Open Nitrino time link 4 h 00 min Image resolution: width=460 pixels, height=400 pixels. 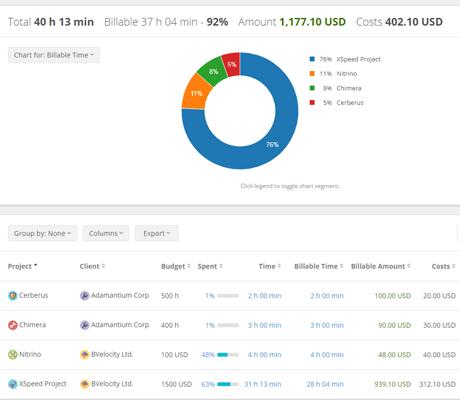tap(265, 355)
